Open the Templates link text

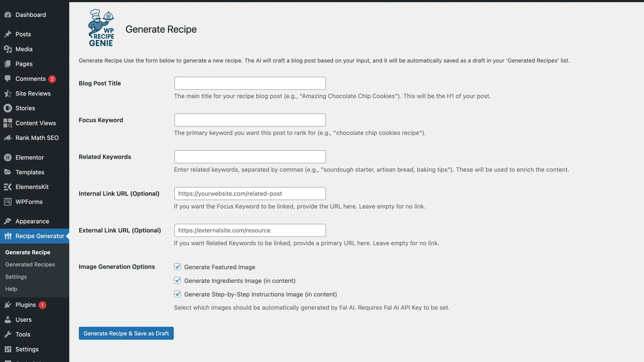(30, 172)
